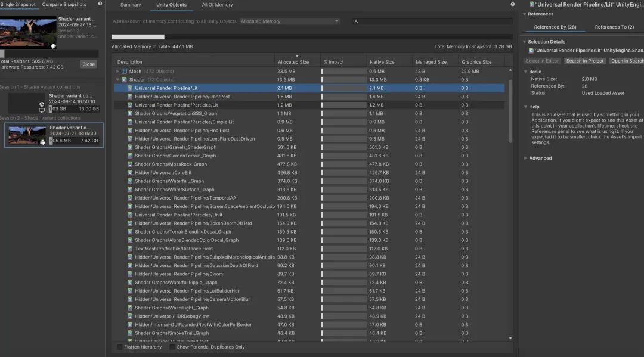Click the Mesh type icon in table
This screenshot has height=357, width=644.
(x=124, y=72)
